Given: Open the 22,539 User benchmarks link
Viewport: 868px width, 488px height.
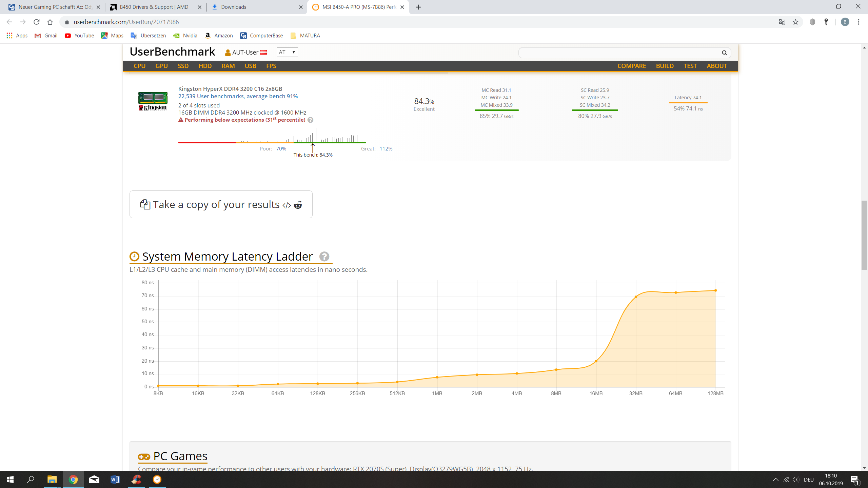Looking at the screenshot, I should pos(238,96).
